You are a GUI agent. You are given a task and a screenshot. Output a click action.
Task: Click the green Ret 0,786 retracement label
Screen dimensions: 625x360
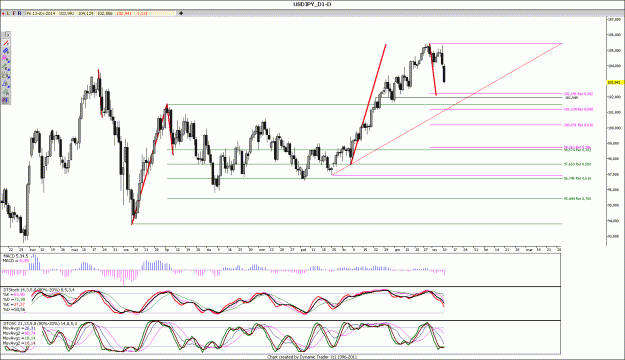pyautogui.click(x=577, y=198)
